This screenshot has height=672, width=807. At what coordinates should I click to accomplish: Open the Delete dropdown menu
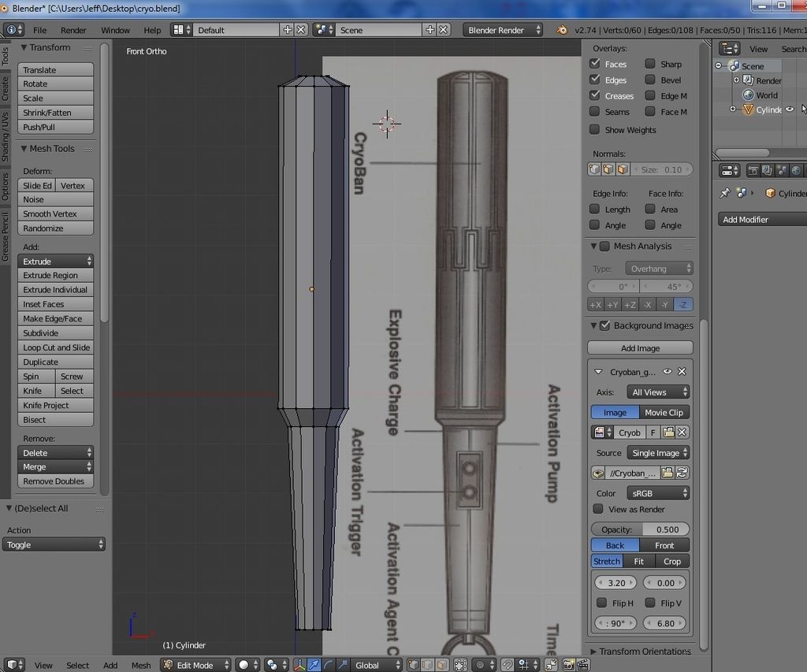tap(56, 452)
